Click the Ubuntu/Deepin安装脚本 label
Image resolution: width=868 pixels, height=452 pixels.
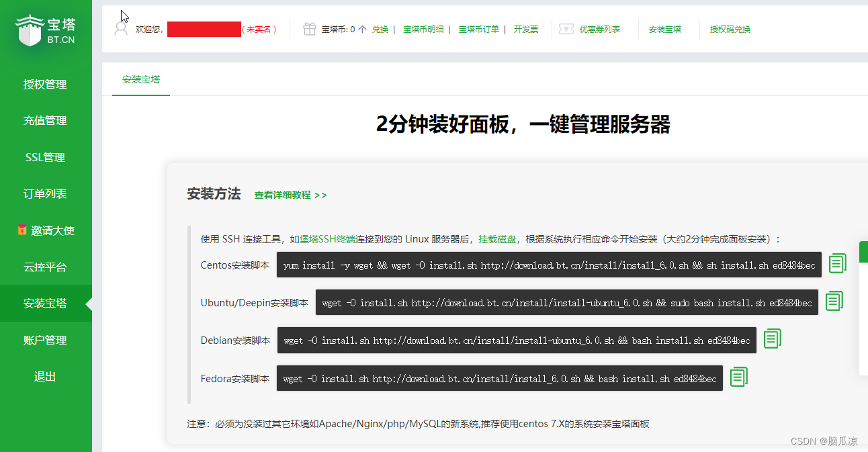coord(254,303)
